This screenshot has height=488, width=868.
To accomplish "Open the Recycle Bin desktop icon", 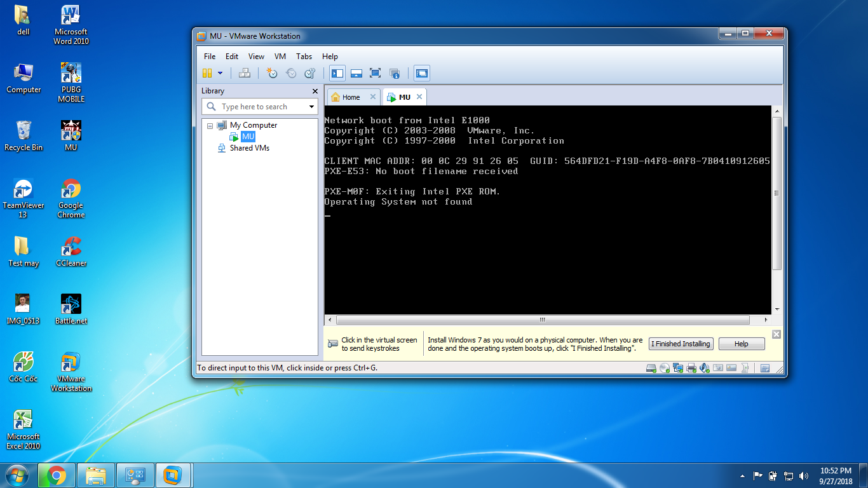I will click(24, 136).
